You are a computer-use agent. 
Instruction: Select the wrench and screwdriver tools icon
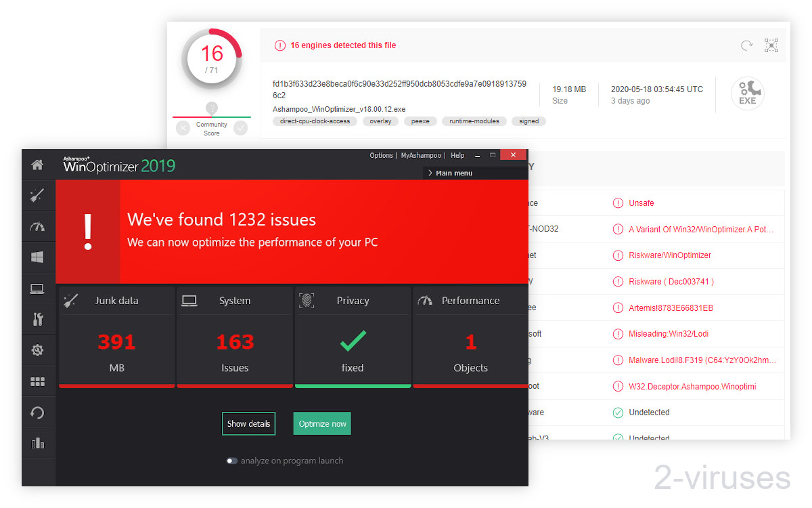pyautogui.click(x=38, y=320)
